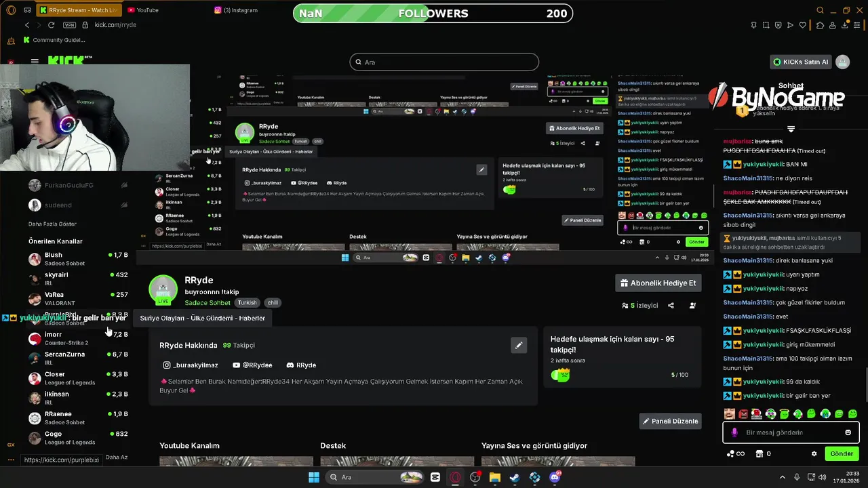Open the Opera sidebar three-dots menu
868x488 pixels.
(x=10, y=460)
